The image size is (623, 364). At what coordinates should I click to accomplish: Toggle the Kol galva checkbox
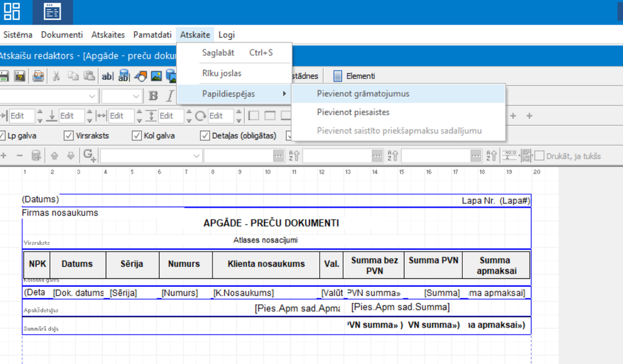pos(137,135)
